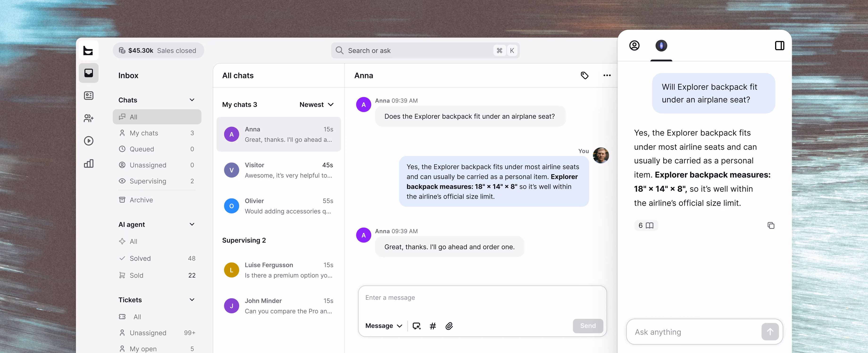The height and width of the screenshot is (353, 868).
Task: Open the Archive item
Action: (x=157, y=200)
